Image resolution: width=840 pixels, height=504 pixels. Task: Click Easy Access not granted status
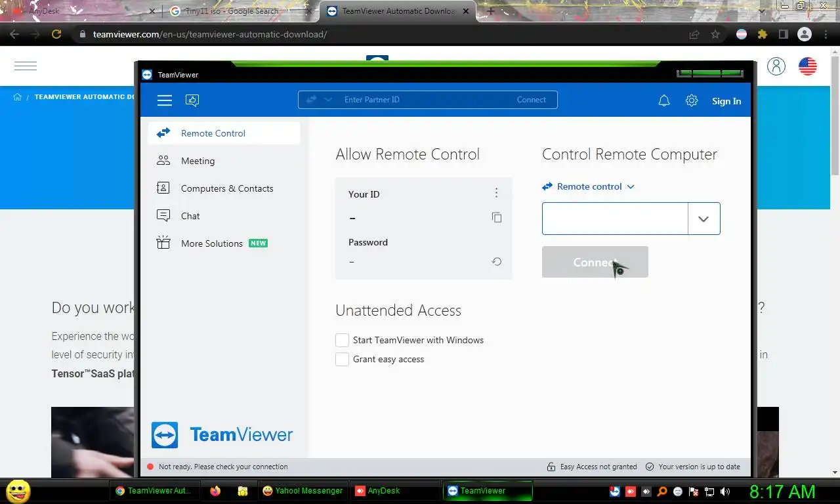pos(592,467)
